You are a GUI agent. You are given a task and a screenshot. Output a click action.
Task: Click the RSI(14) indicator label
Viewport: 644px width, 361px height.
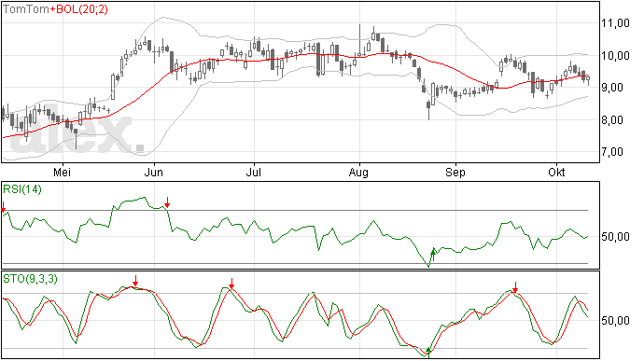(22, 189)
